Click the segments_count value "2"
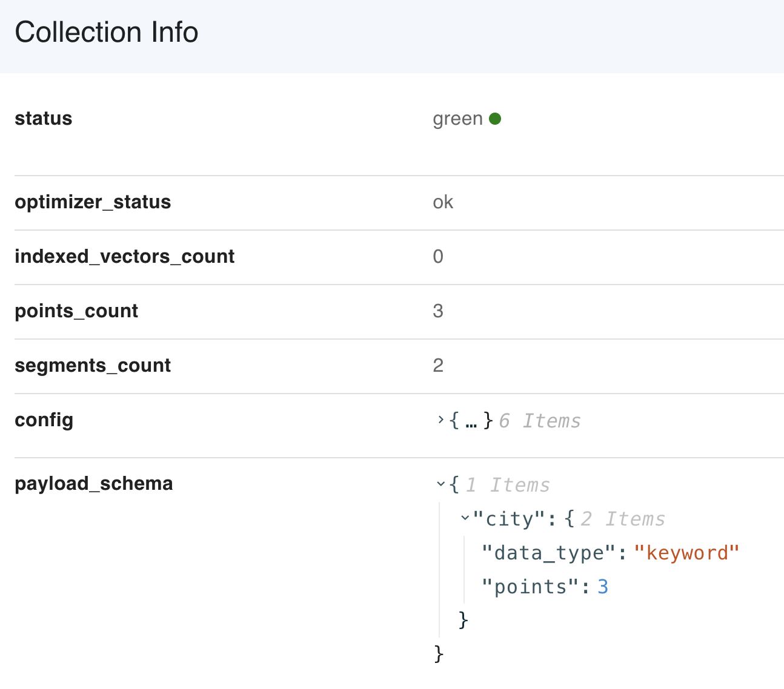The height and width of the screenshot is (689, 784). coord(438,366)
